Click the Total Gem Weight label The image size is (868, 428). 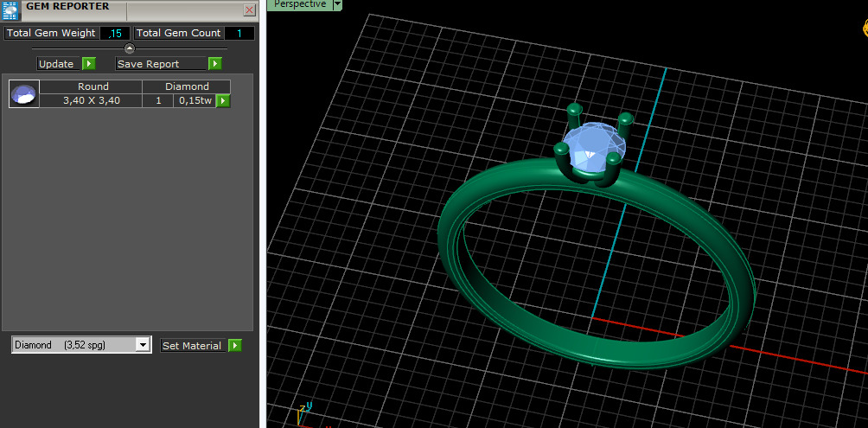(51, 33)
